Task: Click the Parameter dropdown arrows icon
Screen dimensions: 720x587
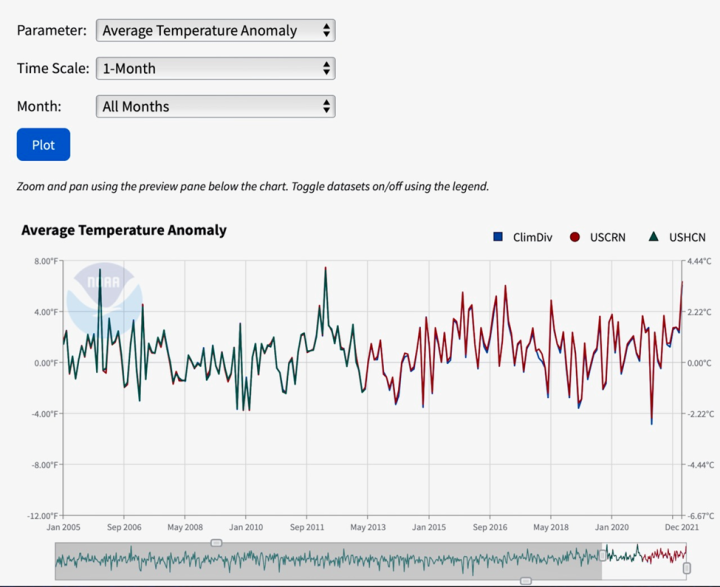Action: 327,30
